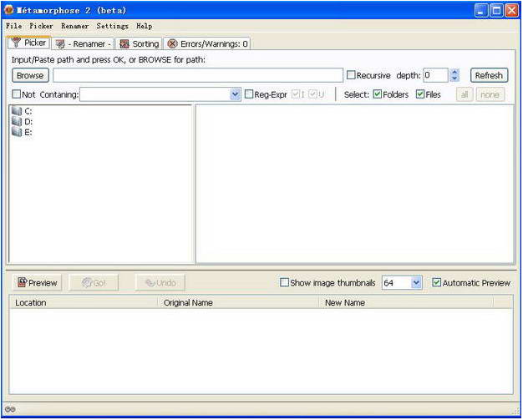This screenshot has height=420, width=523.
Task: Click the E: drive icon
Action: click(x=17, y=132)
